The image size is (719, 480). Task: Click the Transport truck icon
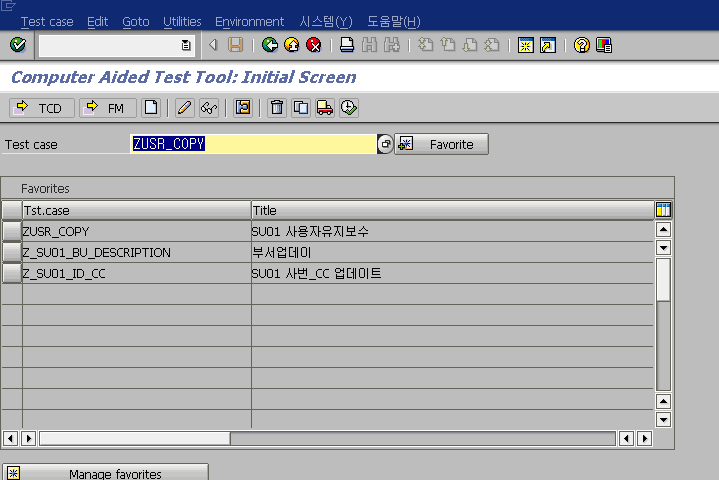tap(325, 108)
